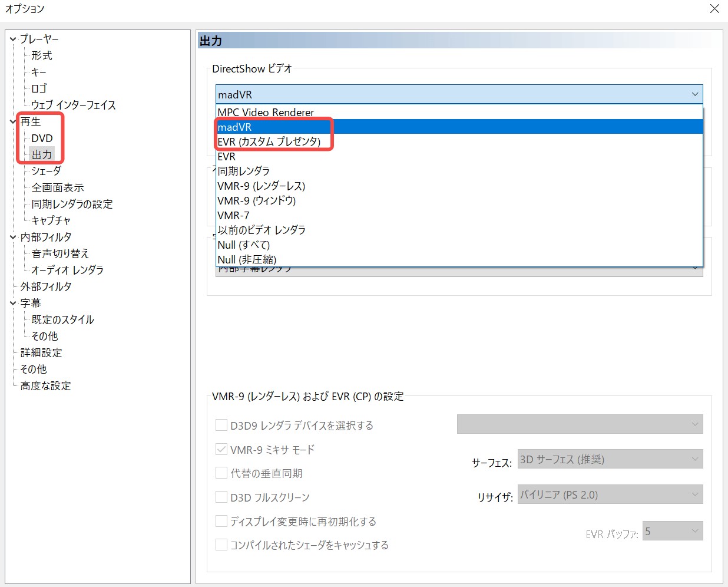
Task: Collapse the 内部フィルタ tree node
Action: point(13,238)
